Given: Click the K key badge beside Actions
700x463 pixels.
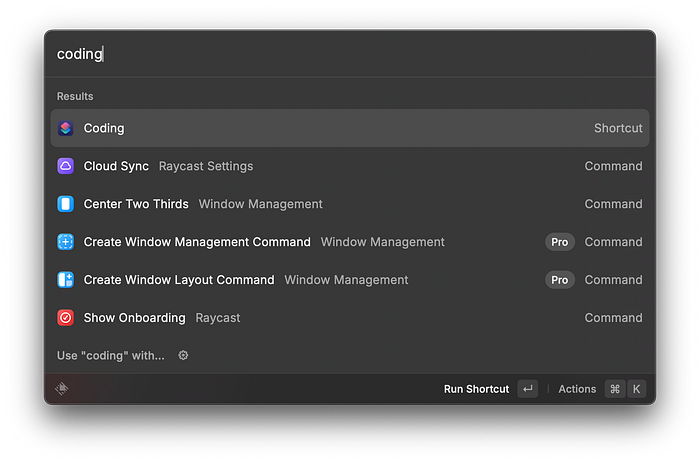Looking at the screenshot, I should click(637, 389).
